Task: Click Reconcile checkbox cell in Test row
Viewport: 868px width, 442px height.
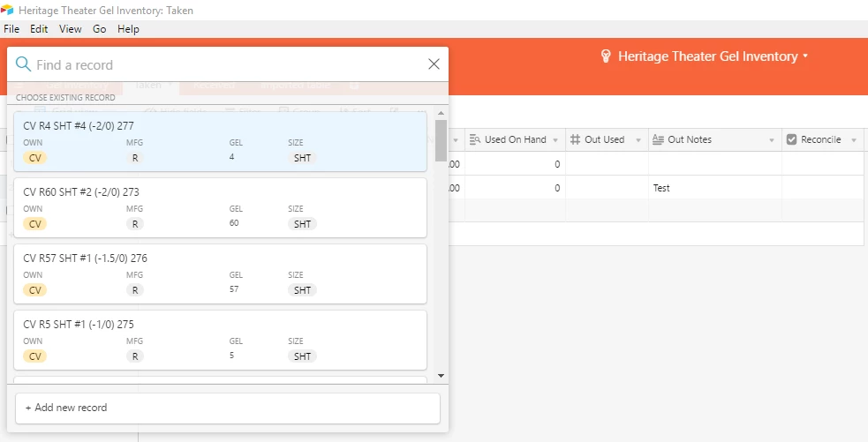Action: pyautogui.click(x=823, y=188)
